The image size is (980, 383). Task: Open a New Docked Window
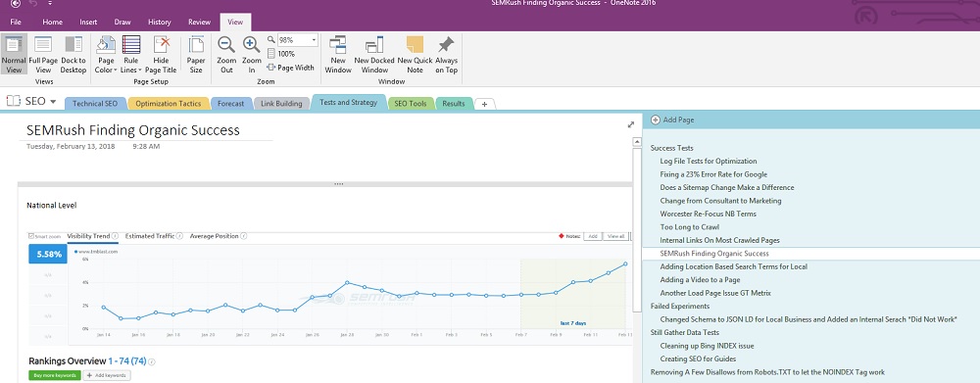tap(374, 54)
